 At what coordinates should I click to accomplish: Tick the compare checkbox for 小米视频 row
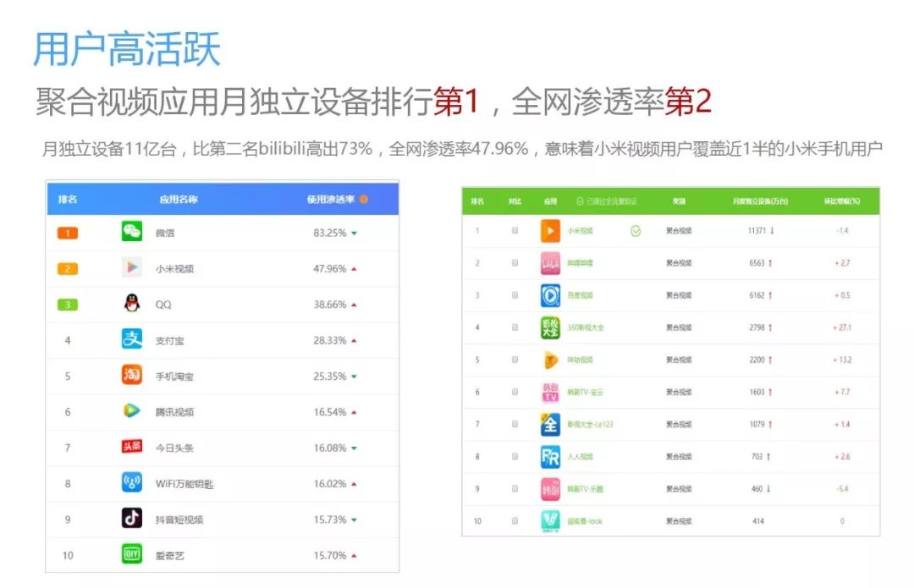coord(515,230)
